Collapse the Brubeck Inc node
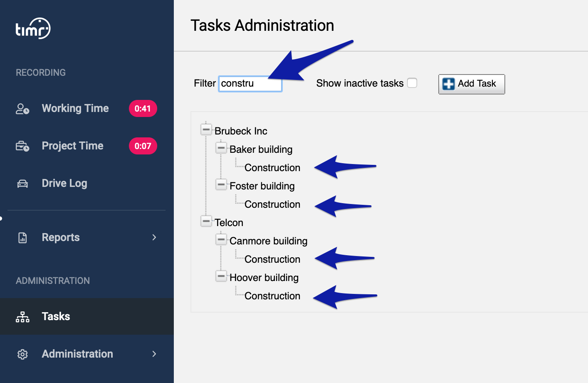Screen dimensions: 588x383 coord(206,129)
